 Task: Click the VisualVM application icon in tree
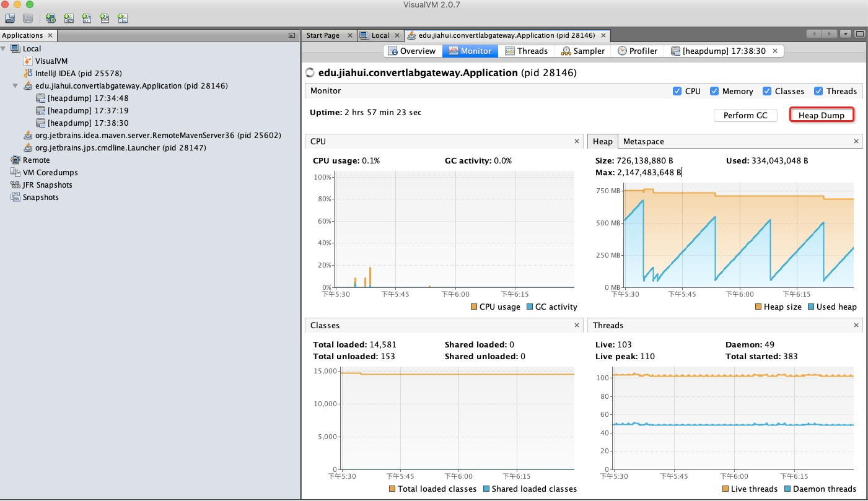click(x=28, y=61)
